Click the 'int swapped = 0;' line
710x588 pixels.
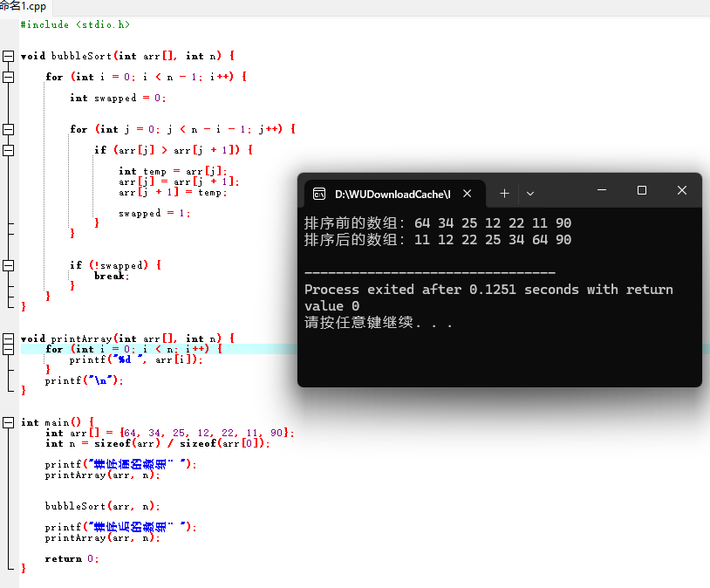118,98
